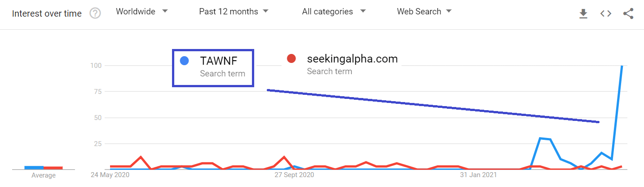
Task: Open the All categories dropdown
Action: 334,12
